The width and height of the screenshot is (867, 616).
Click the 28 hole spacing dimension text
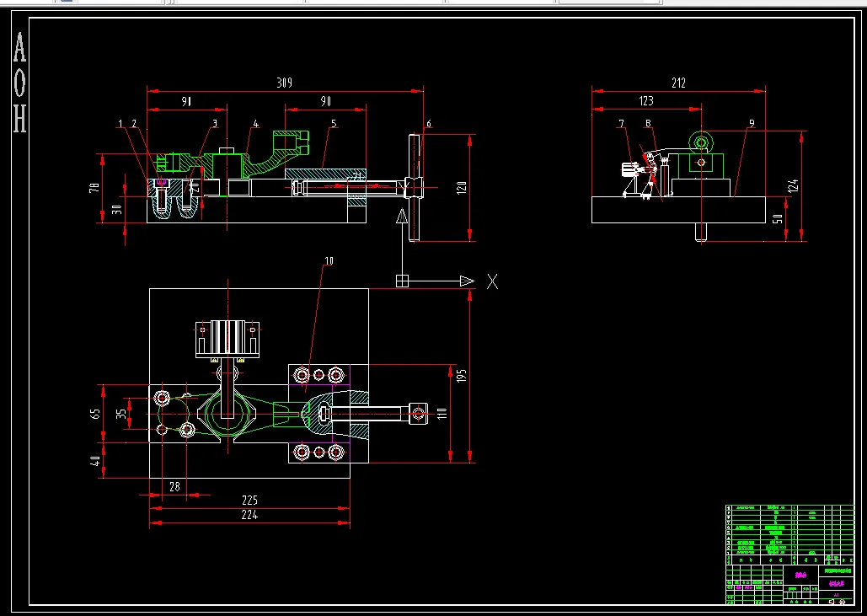174,486
